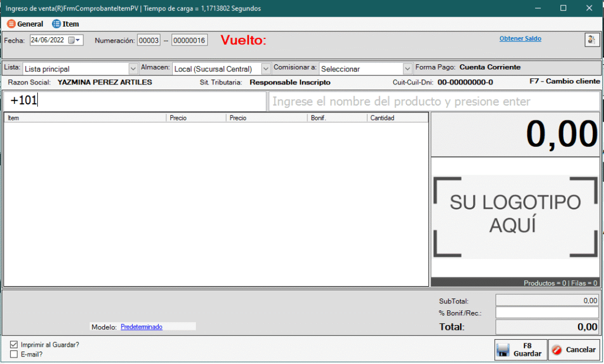
Task: Click the SU LOGOTIPO AQUÍ logo image
Action: [x=515, y=217]
